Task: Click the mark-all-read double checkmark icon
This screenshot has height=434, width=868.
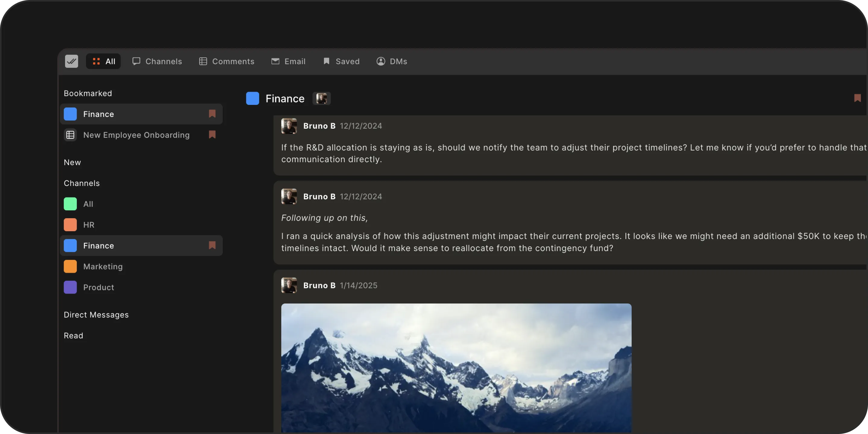Action: click(71, 61)
